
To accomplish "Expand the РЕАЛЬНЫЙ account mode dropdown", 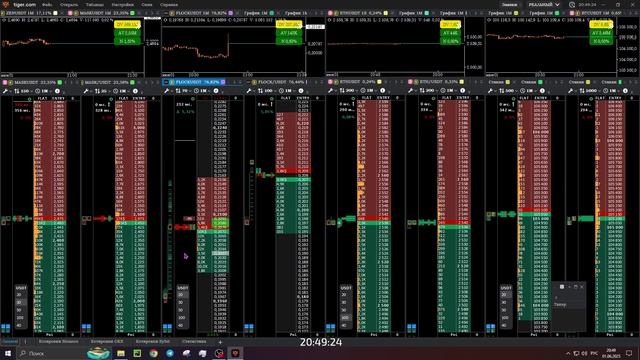I will [x=544, y=4].
